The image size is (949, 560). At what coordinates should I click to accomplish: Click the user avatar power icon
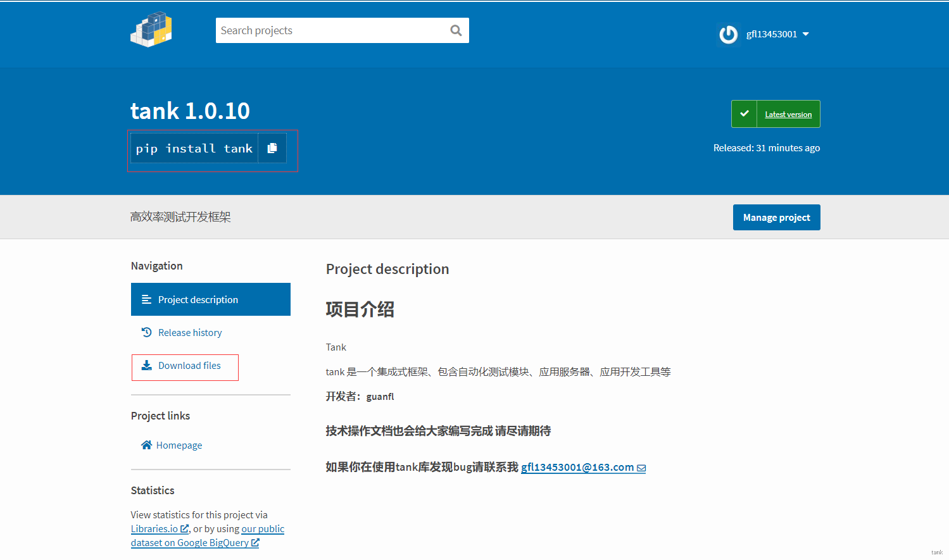click(x=728, y=34)
